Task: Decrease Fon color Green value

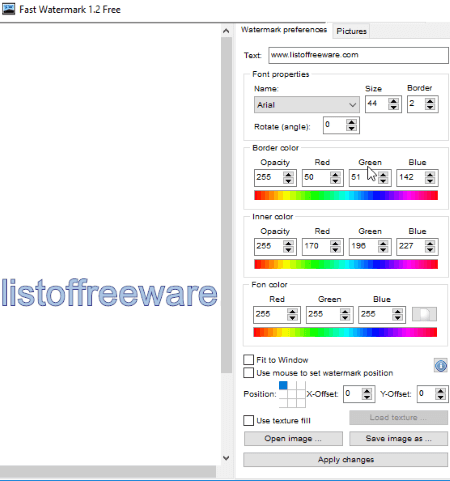Action: (x=345, y=317)
